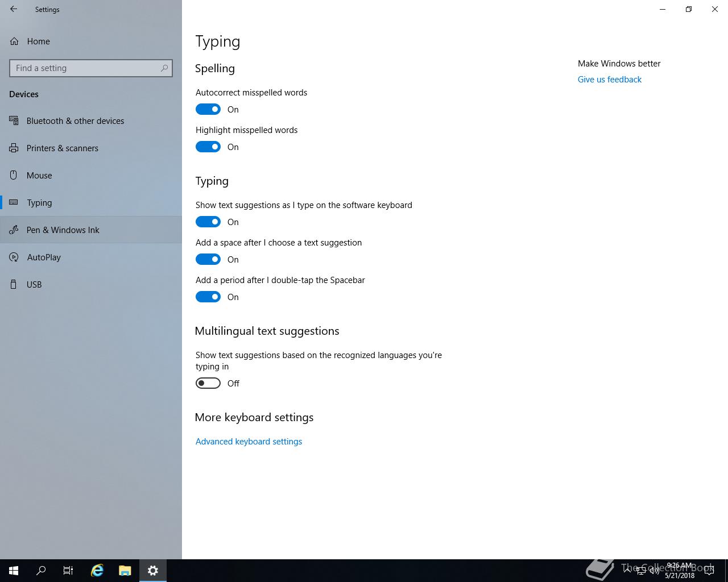Disable Autocorrect misspelled words toggle
The image size is (728, 582).
pos(208,109)
